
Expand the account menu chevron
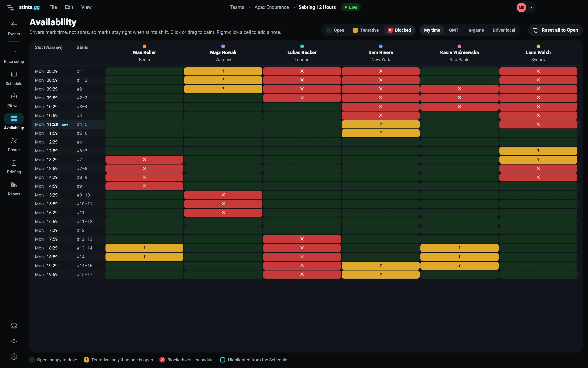531,8
